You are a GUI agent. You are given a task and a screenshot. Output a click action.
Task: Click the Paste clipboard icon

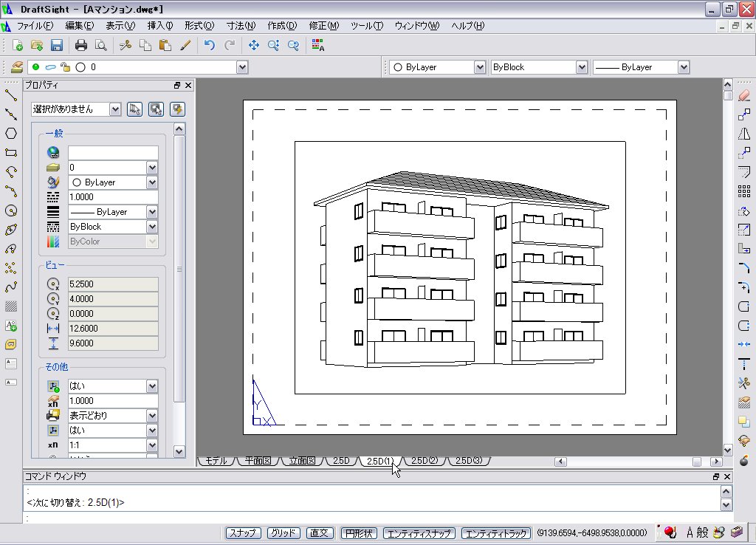pyautogui.click(x=165, y=45)
